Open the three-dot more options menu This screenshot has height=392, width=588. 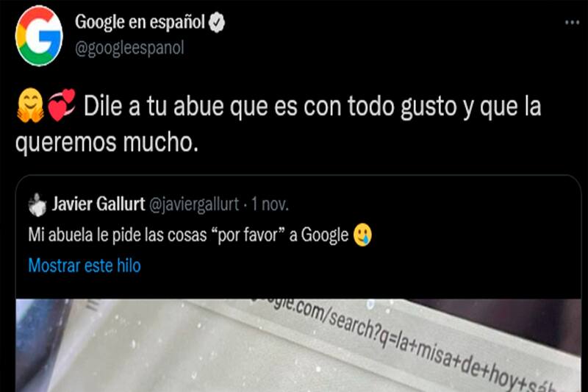click(x=572, y=23)
